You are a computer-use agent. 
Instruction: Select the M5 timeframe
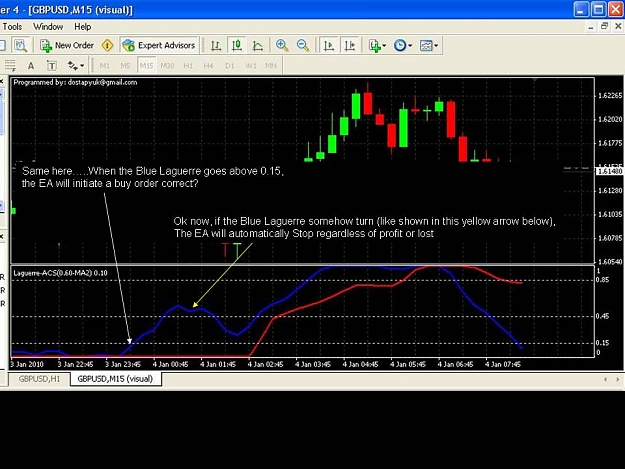tap(125, 66)
